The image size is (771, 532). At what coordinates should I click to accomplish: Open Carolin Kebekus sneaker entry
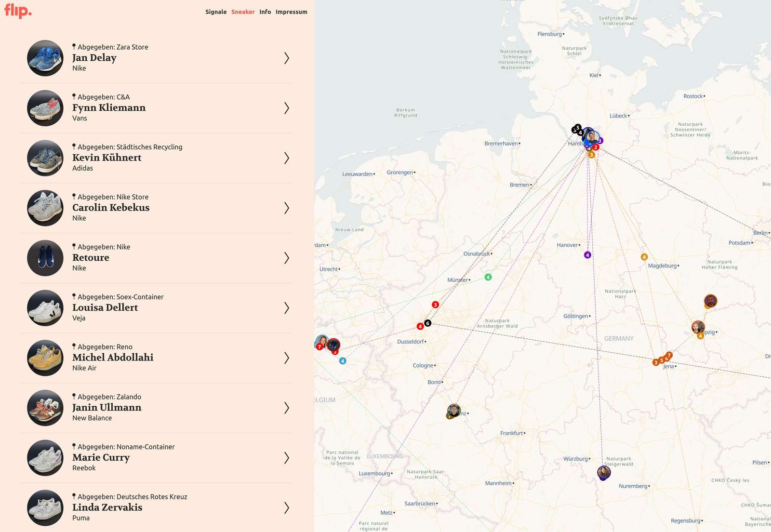tap(156, 208)
